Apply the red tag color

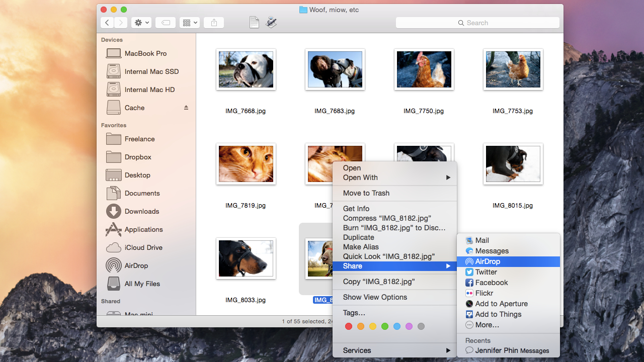(x=348, y=326)
